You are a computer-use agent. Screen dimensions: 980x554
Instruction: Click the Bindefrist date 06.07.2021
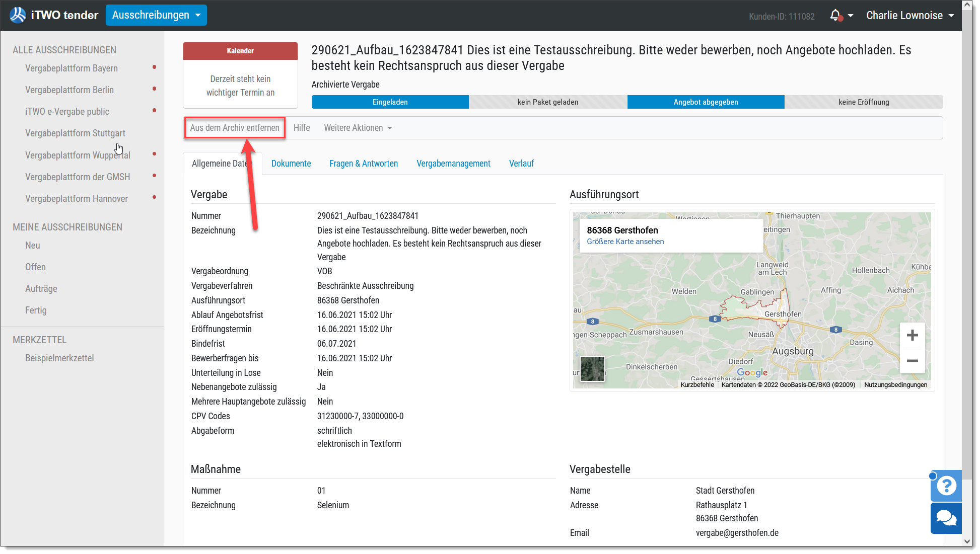pos(337,343)
